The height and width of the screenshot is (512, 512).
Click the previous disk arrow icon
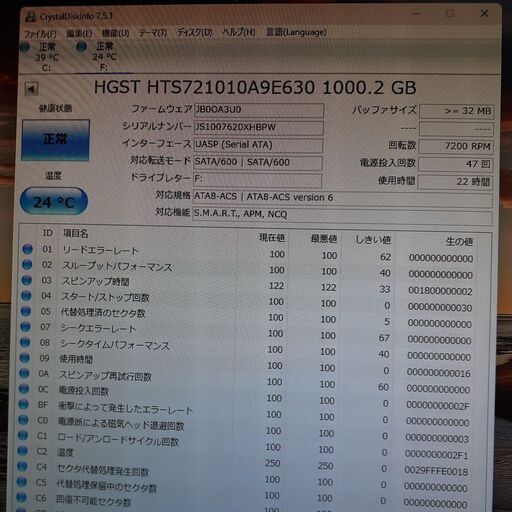pyautogui.click(x=32, y=89)
